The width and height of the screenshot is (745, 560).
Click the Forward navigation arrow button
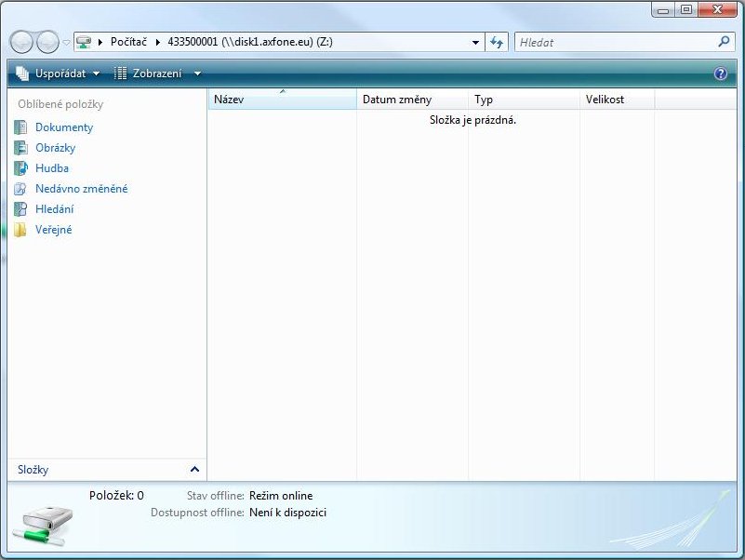tap(47, 42)
